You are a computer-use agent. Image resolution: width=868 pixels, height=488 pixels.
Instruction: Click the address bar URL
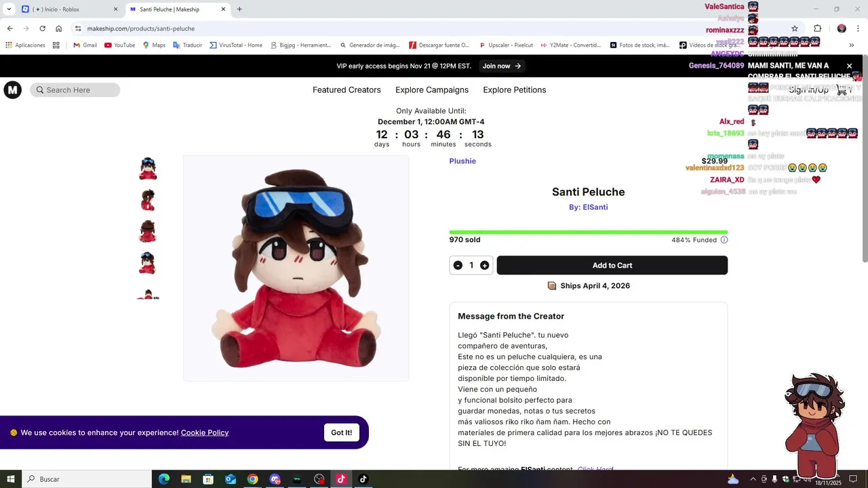coord(141,28)
